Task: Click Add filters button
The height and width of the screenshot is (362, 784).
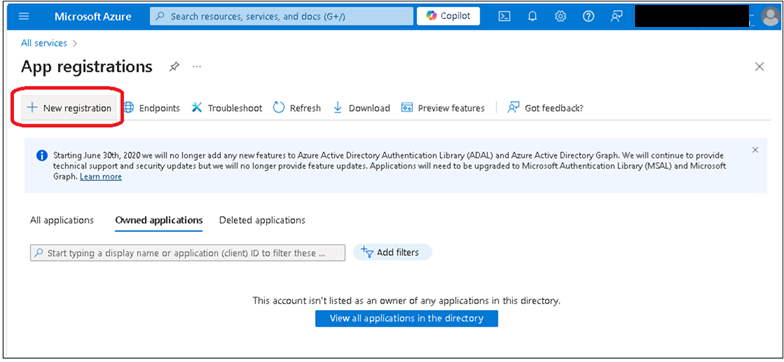Action: 392,252
